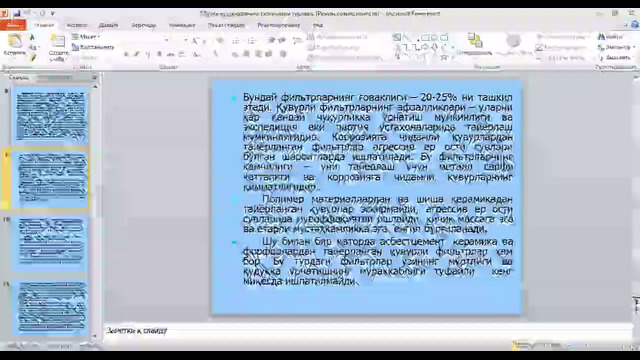640x360 pixels.
Task: Close the slide thumbnail pane
Action: pyautogui.click(x=95, y=77)
